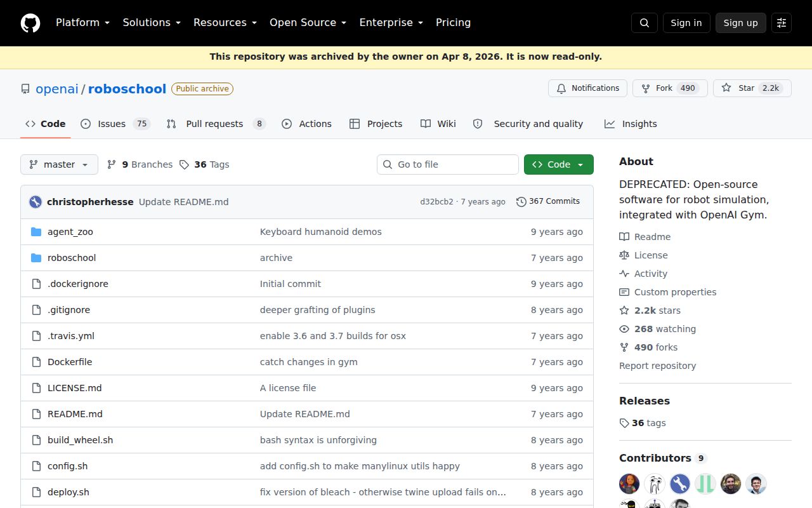Switch to the Projects tab

376,124
